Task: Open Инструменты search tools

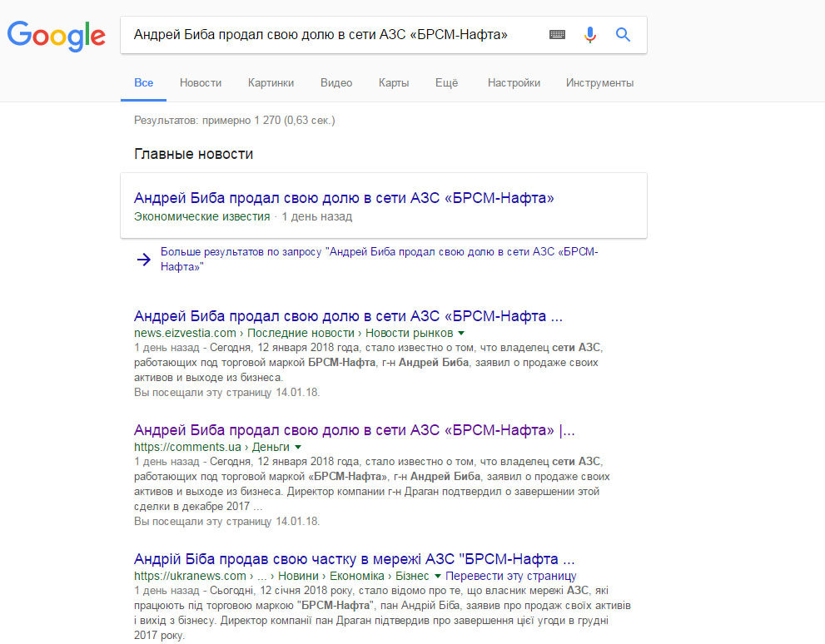Action: (599, 83)
